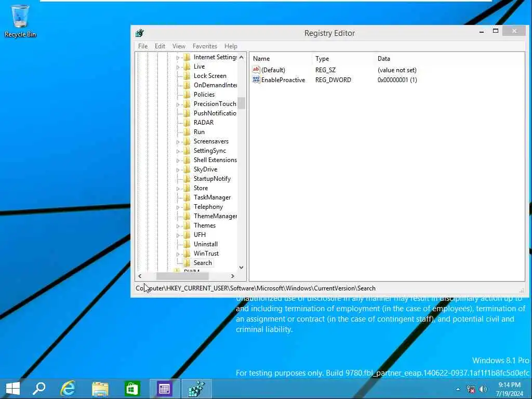Expand the Telephony key
Screen dimensions: 532x399
(x=178, y=207)
